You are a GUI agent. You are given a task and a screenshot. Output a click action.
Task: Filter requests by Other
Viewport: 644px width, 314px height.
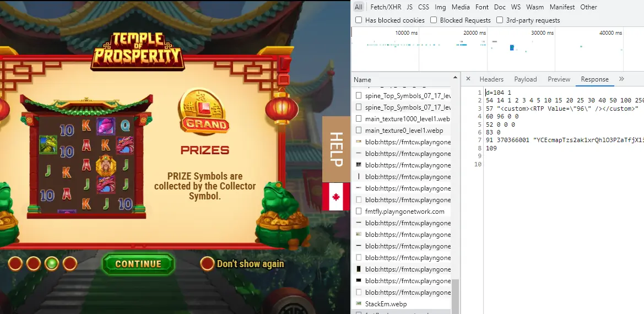[588, 7]
